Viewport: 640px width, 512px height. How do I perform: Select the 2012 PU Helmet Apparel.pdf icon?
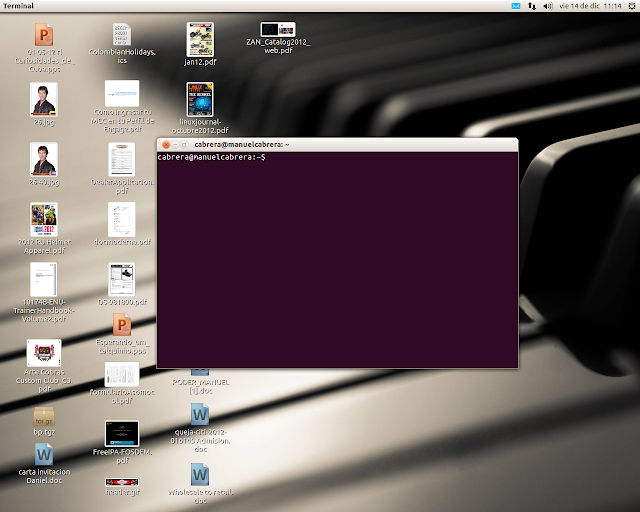44,220
